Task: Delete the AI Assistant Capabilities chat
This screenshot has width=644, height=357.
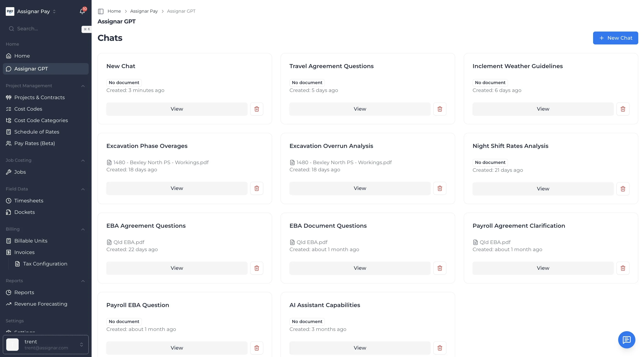Action: (440, 348)
